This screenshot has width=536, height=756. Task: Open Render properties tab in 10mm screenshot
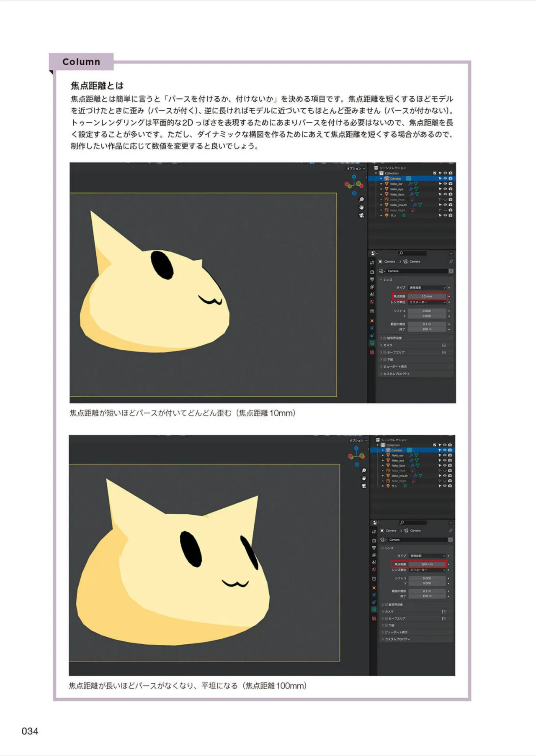click(372, 272)
